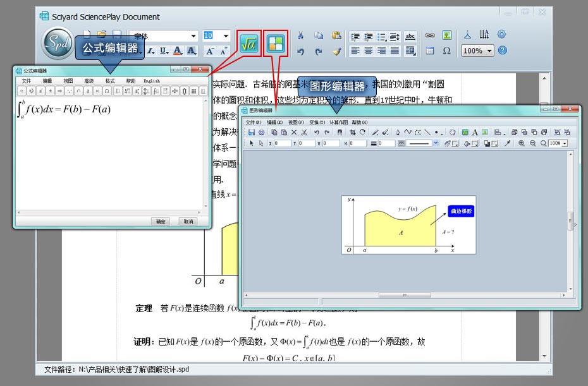Save in the graphics editor toolbar

click(x=252, y=132)
